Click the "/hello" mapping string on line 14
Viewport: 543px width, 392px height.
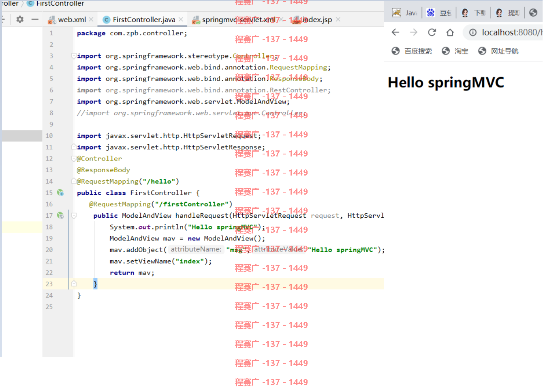pos(159,182)
